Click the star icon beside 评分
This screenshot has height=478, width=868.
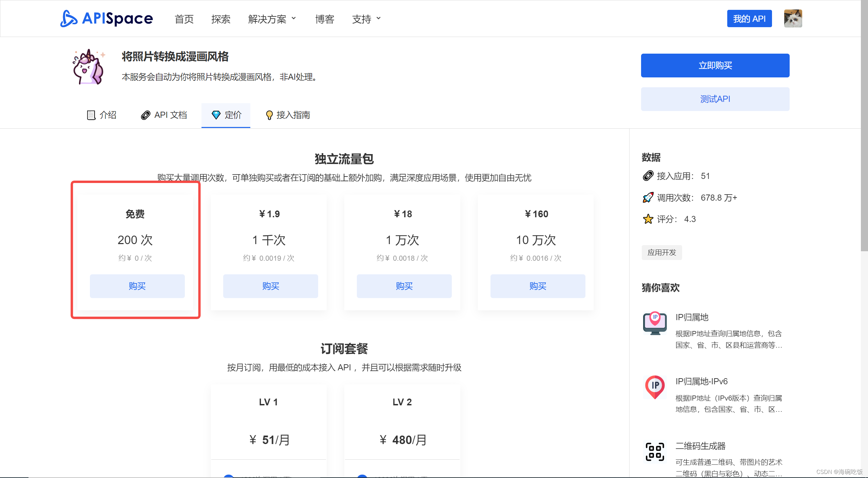pos(648,219)
